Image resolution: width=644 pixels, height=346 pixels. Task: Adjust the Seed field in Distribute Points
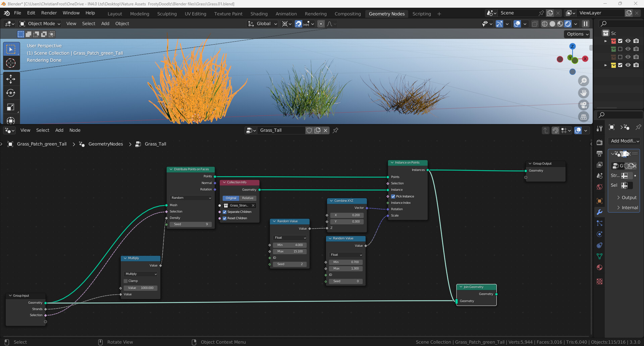click(x=191, y=224)
